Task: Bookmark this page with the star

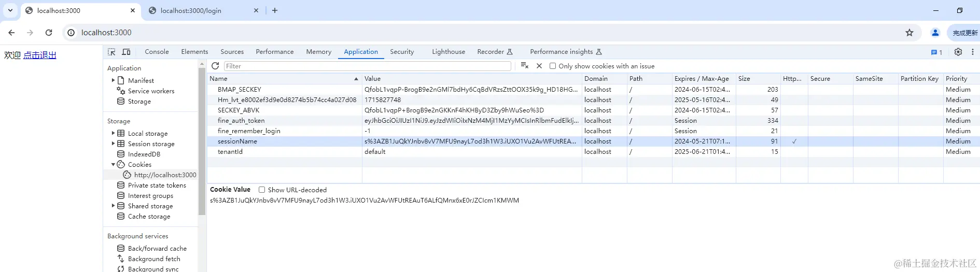Action: (x=909, y=33)
